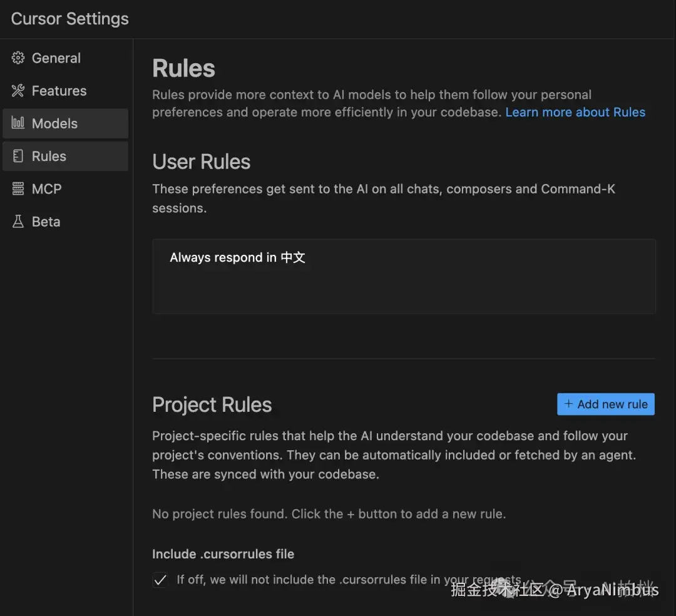
Task: Click the notebook icon beside Rules
Action: [18, 156]
